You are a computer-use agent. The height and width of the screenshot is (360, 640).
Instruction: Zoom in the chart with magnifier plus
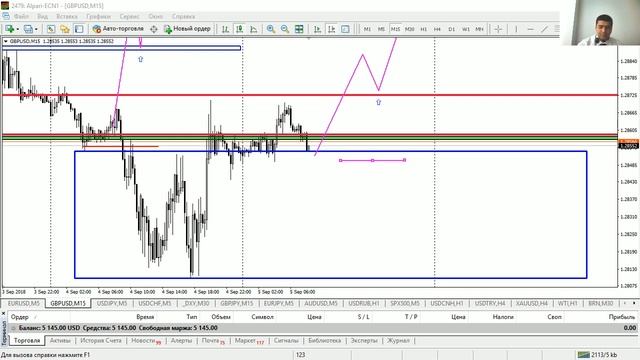271,29
